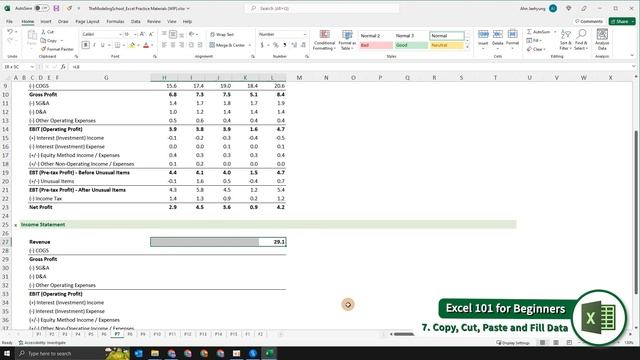Switch to the Formulas tab
Viewport: 640px width, 360px height.
(115, 21)
